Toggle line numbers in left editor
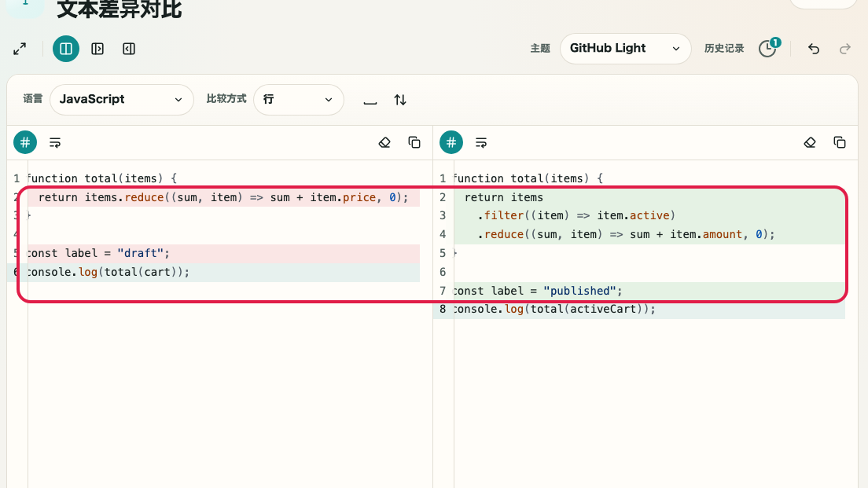Screen dimensions: 868x488 coord(25,143)
